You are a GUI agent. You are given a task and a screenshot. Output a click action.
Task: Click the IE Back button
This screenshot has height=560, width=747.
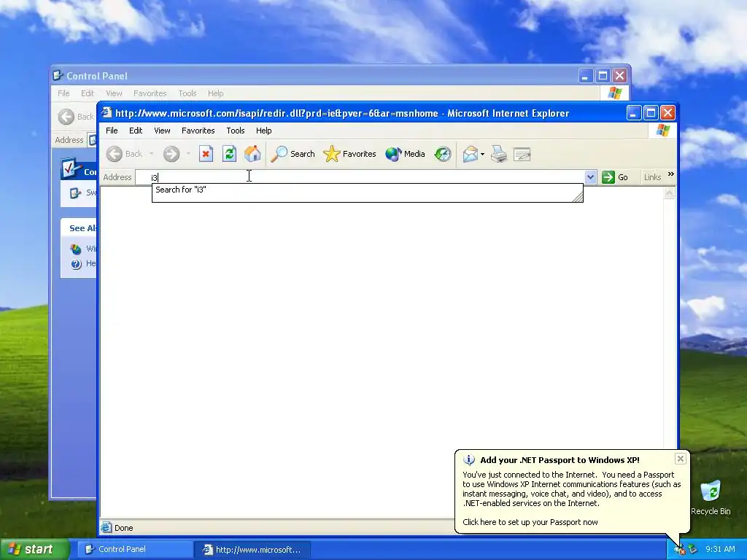point(124,154)
